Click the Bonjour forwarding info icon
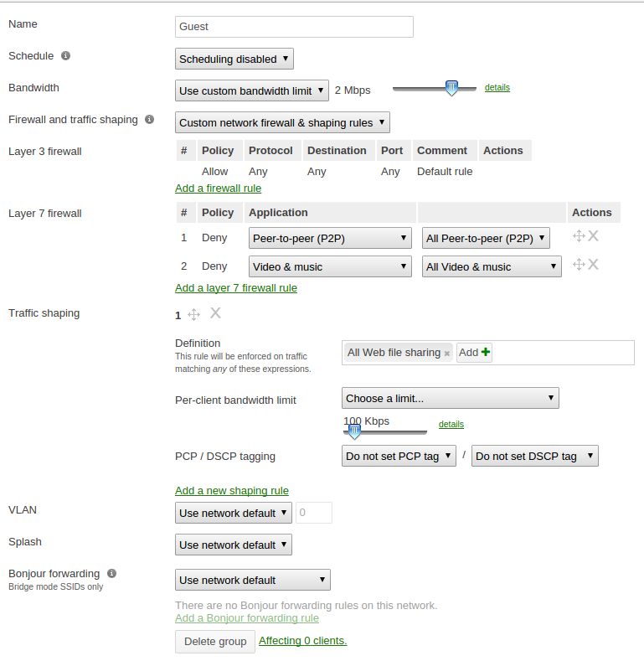 (x=112, y=574)
